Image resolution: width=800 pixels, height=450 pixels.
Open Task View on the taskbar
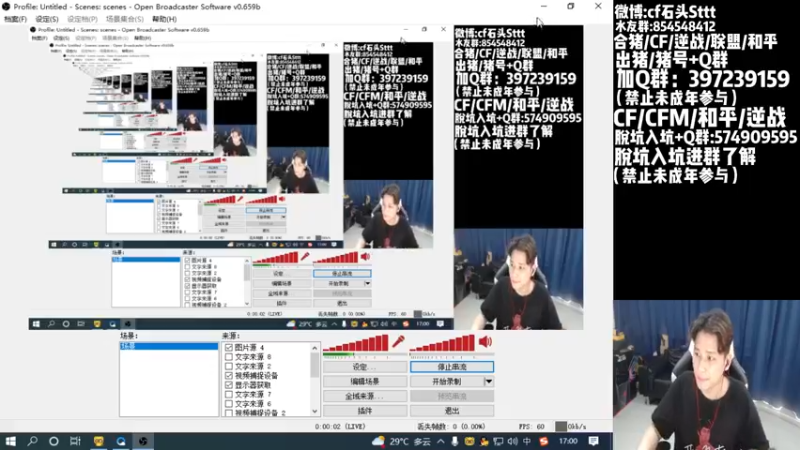pyautogui.click(x=76, y=441)
